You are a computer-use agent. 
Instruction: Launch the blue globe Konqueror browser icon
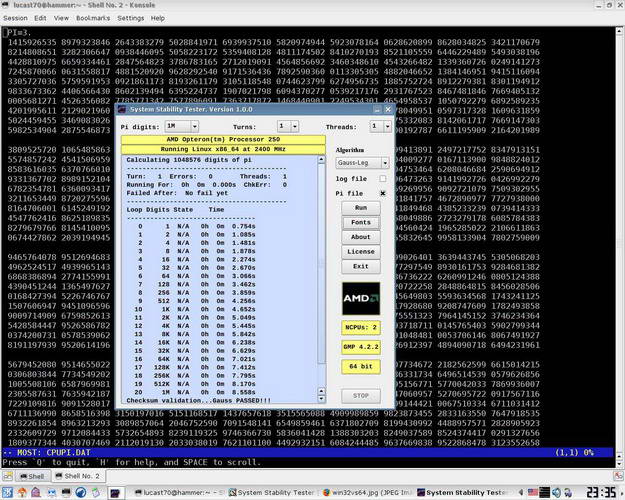[81, 493]
